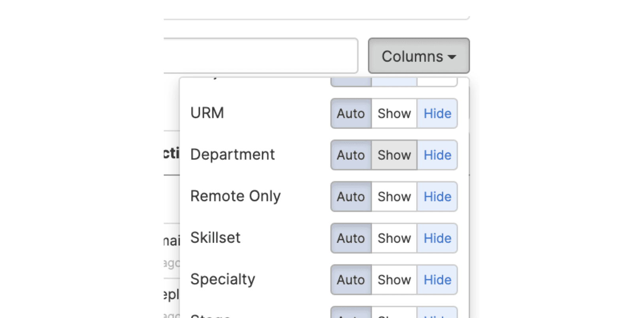Set Remote Only column to Show

[x=394, y=196]
